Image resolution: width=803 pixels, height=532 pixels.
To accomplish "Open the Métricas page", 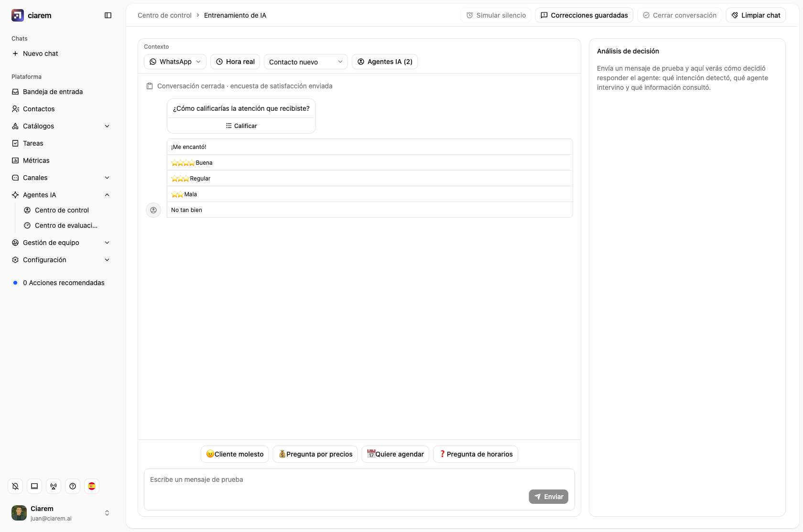I will point(61,160).
